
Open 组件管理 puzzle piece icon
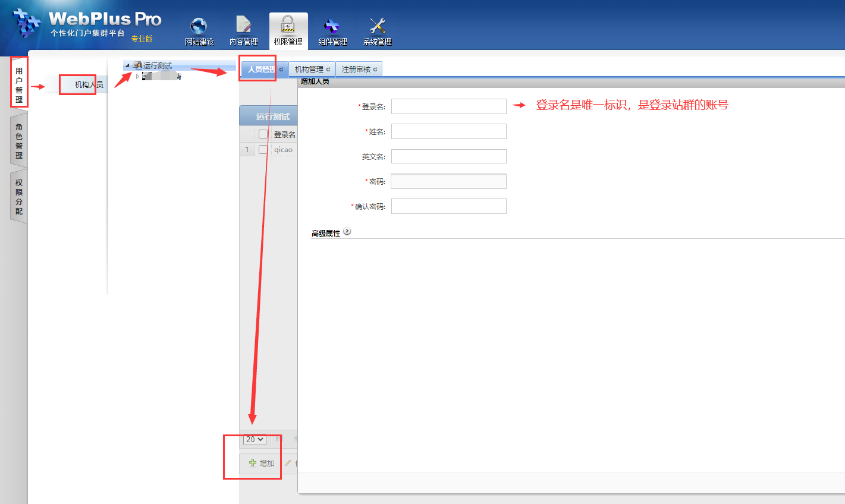coord(332,26)
